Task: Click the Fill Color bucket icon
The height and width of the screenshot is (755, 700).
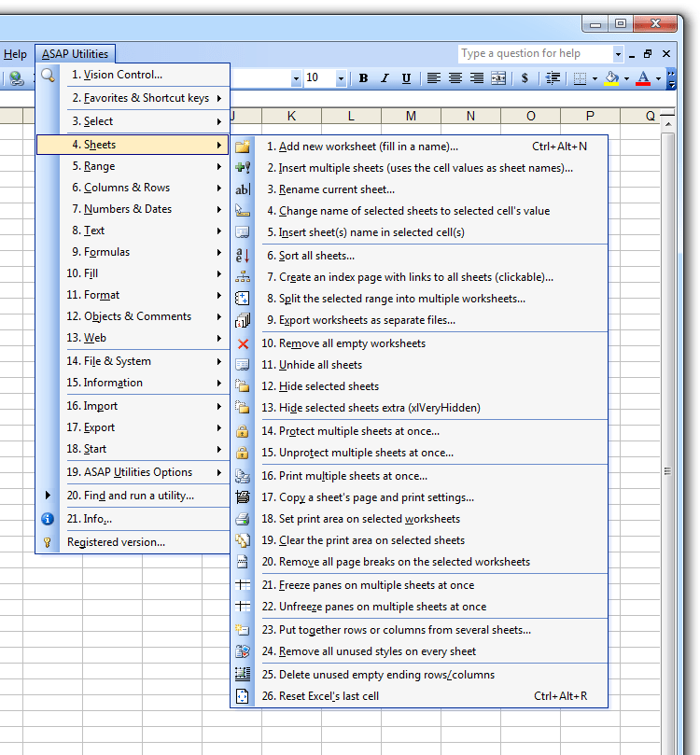Action: (x=611, y=78)
